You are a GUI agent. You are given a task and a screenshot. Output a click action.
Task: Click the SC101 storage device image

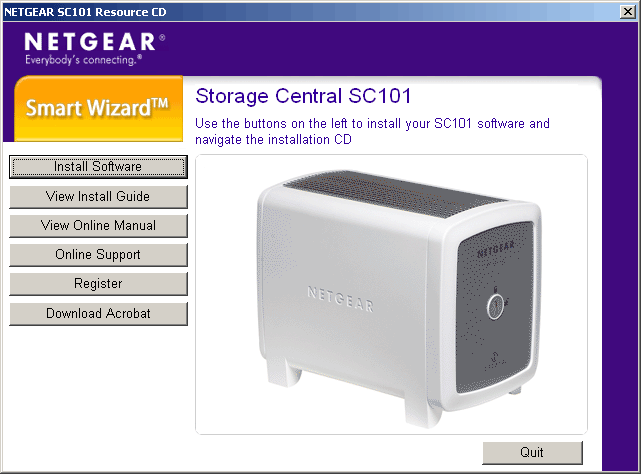point(400,298)
